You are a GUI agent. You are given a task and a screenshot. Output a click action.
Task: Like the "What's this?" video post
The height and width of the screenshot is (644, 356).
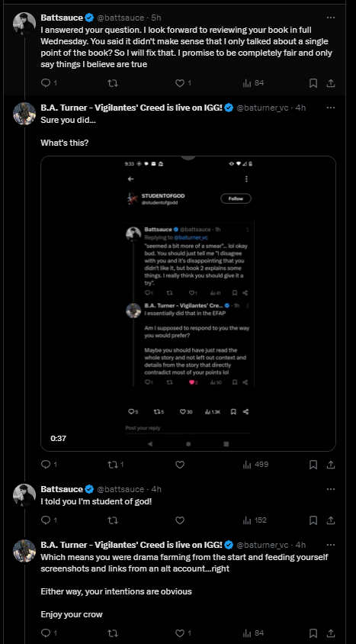pos(180,465)
